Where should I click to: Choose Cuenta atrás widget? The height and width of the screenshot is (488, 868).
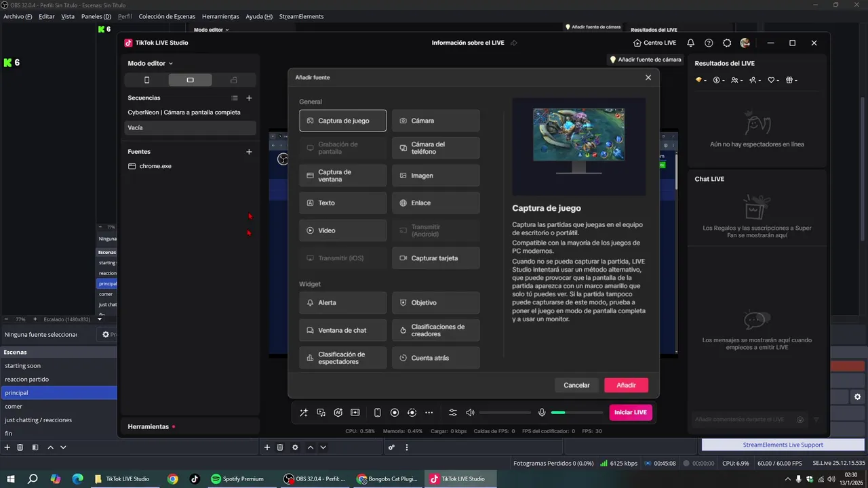pos(436,358)
